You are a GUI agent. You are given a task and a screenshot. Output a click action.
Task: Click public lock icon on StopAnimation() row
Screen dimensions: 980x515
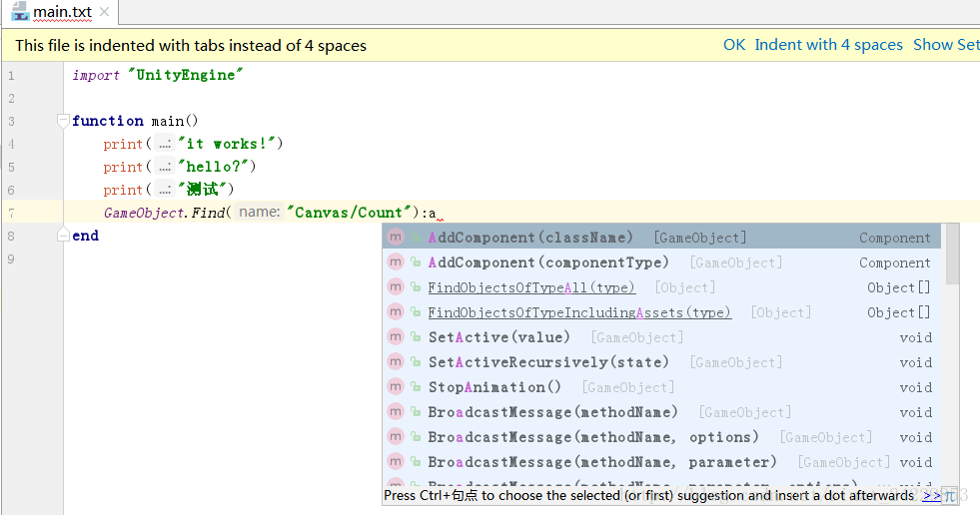(416, 387)
